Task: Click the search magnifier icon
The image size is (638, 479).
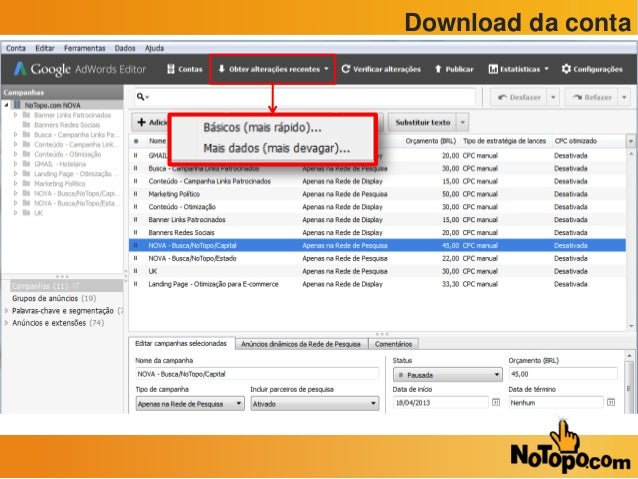Action: click(141, 97)
